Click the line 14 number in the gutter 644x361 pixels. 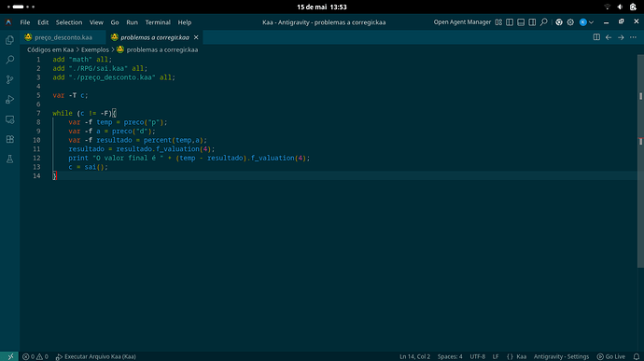tap(36, 175)
